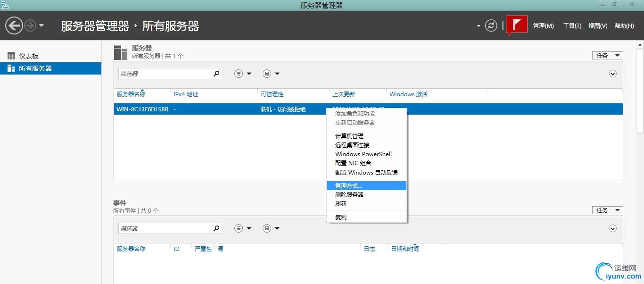This screenshot has height=284, width=644.
Task: Open the events list options icon
Action: tap(239, 228)
